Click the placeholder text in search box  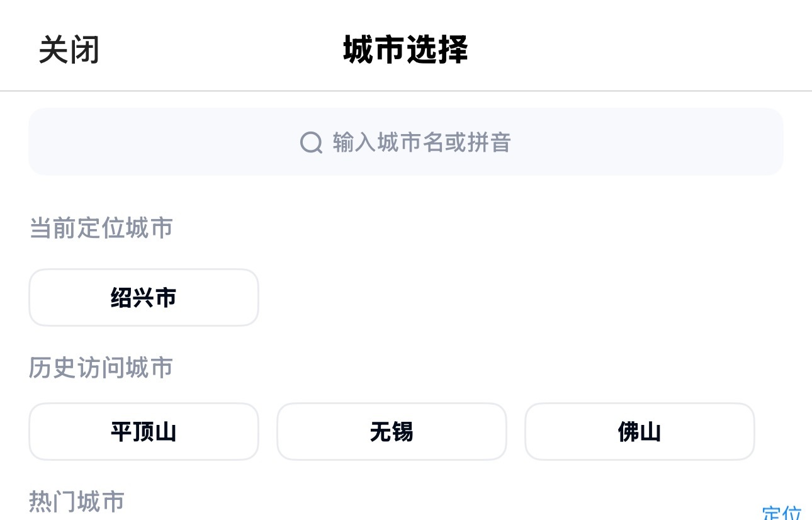422,142
